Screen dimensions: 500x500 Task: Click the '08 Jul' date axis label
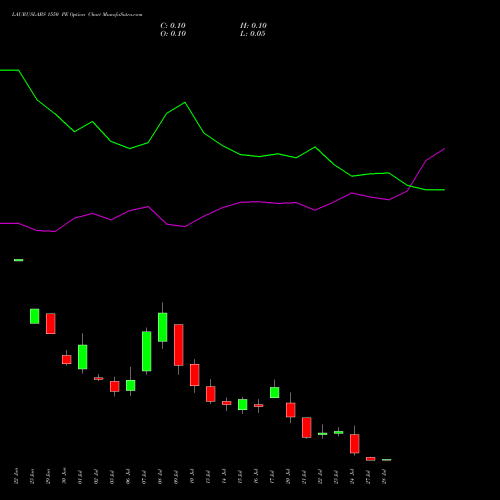click(160, 477)
